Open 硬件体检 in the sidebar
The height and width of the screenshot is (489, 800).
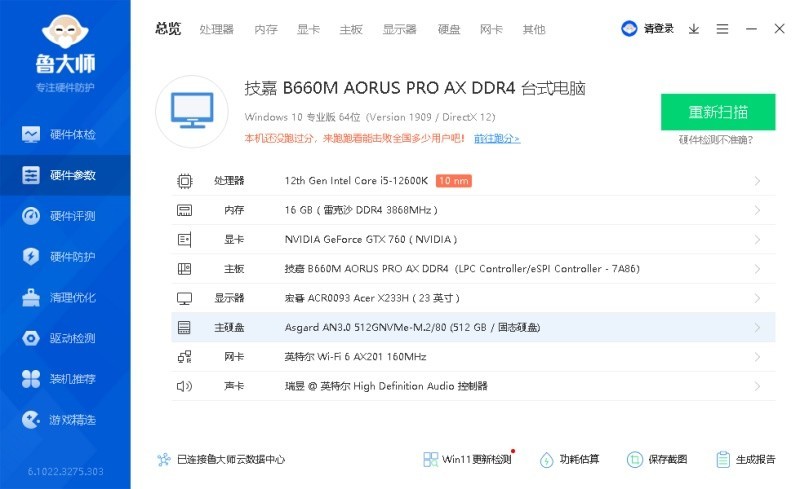(65, 134)
